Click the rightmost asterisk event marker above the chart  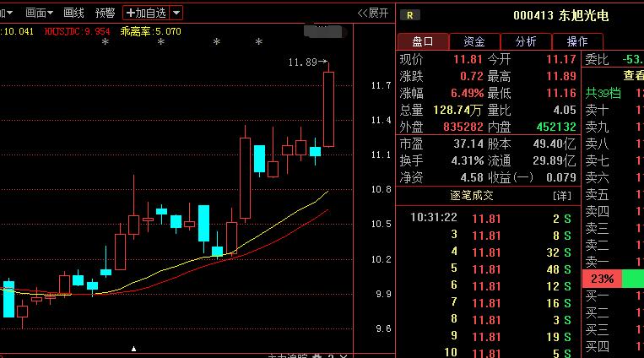coord(259,42)
